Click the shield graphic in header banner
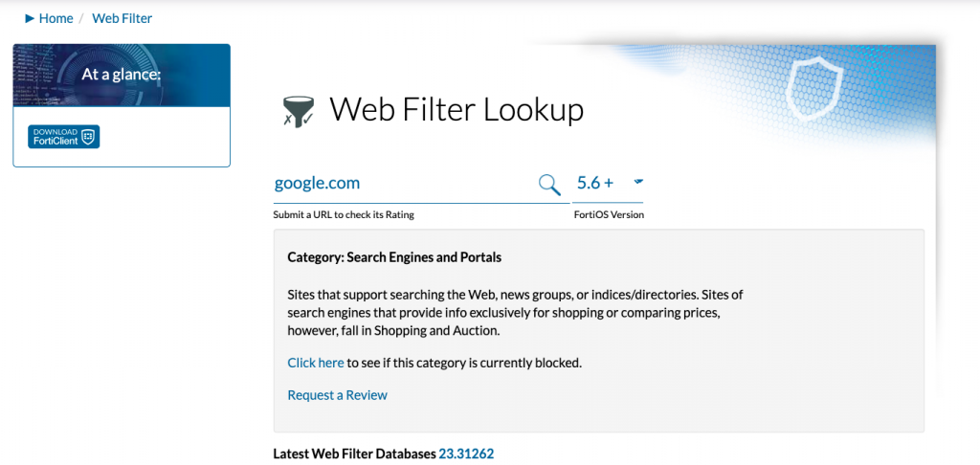Screen dimensions: 980x465 (813, 92)
